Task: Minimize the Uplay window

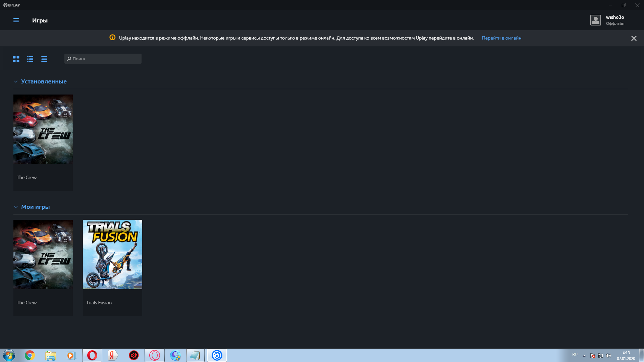Action: coord(610,5)
